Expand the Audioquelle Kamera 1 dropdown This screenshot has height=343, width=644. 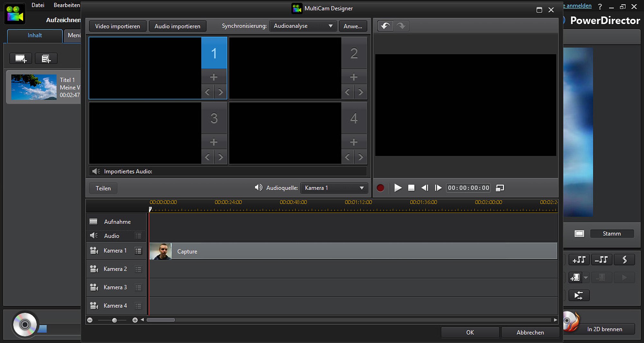coord(334,188)
